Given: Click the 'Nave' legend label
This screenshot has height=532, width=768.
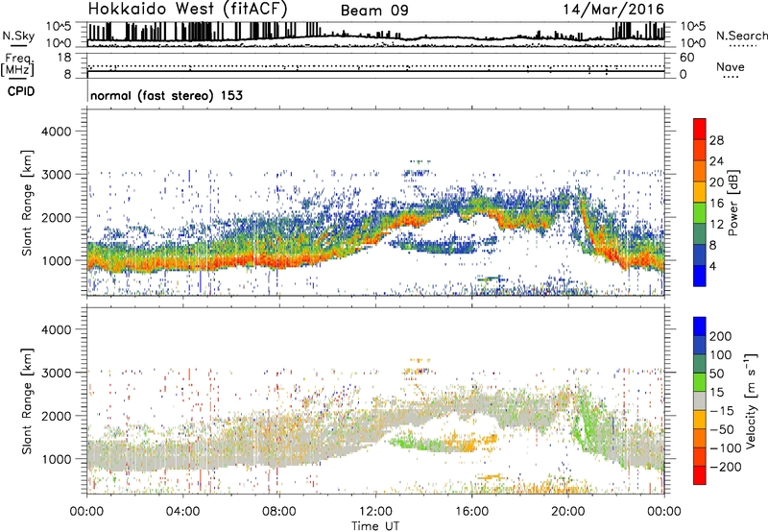Looking at the screenshot, I should tap(731, 67).
